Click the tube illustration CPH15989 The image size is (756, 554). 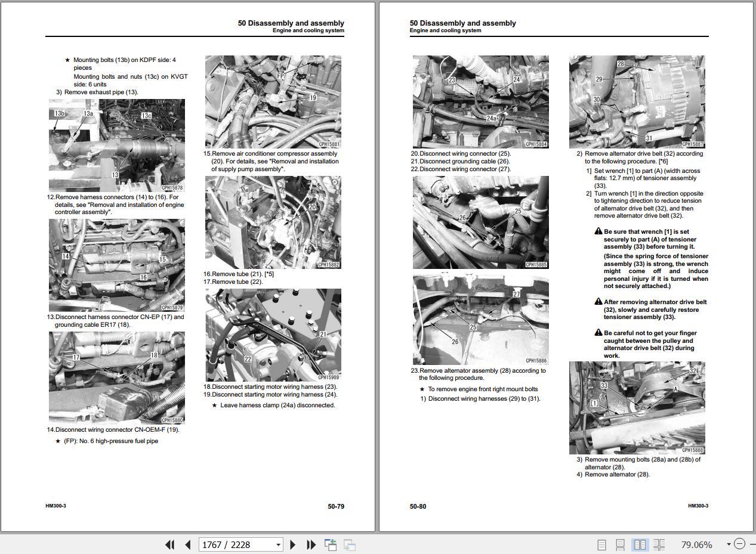click(273, 335)
